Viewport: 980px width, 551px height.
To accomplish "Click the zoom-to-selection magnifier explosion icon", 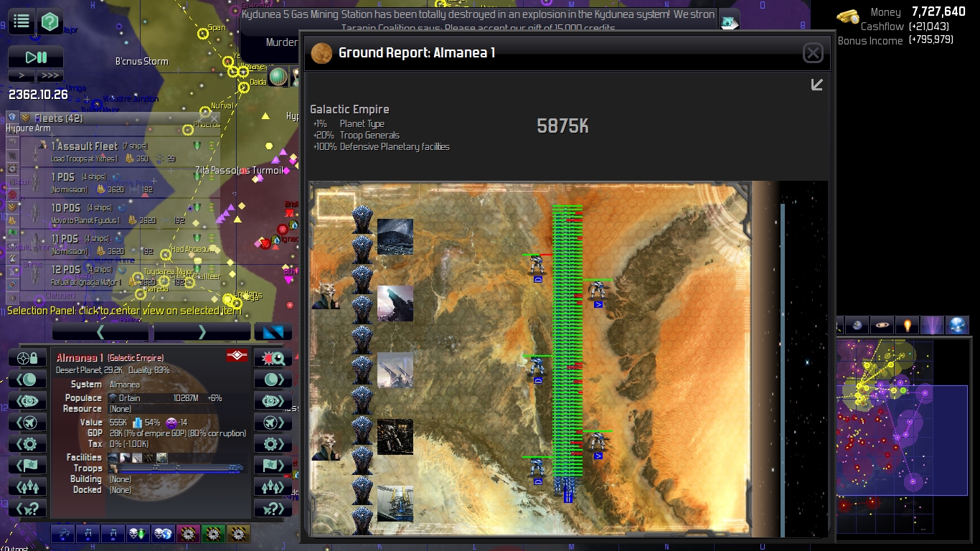I will pos(273,357).
